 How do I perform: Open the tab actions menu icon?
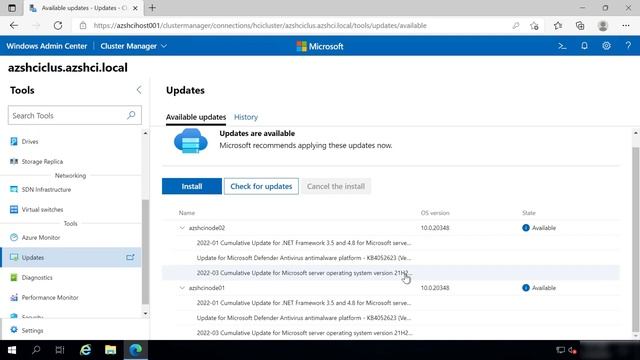(x=12, y=8)
